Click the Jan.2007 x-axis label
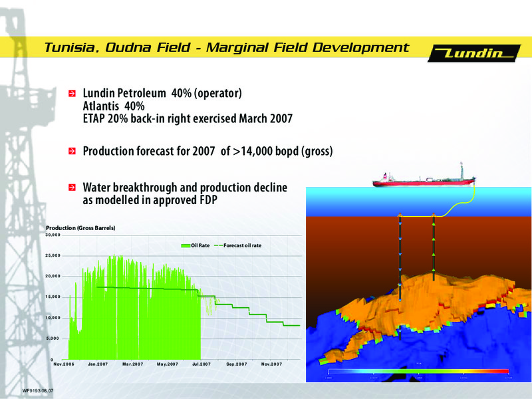This screenshot has width=532, height=399. pyautogui.click(x=98, y=364)
